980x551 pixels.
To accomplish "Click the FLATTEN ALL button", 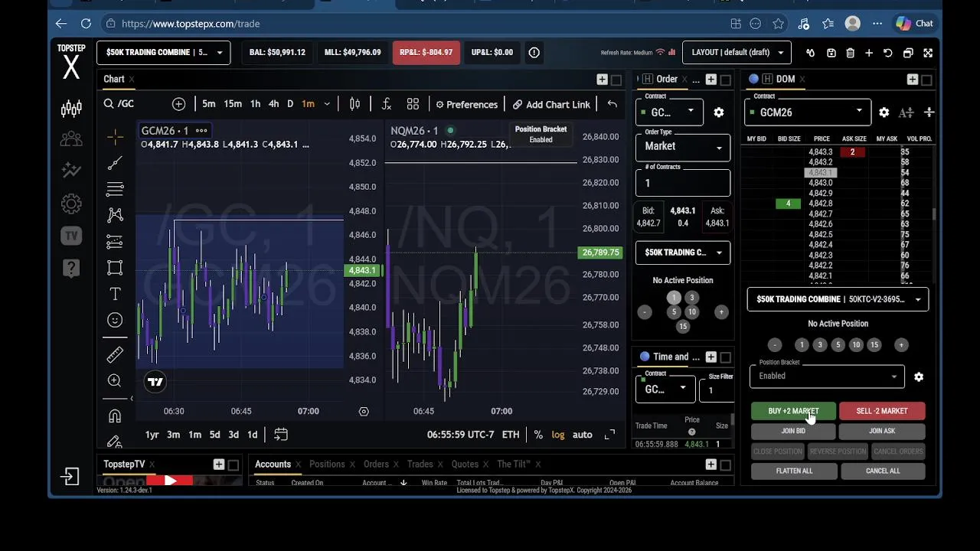I will (x=794, y=471).
